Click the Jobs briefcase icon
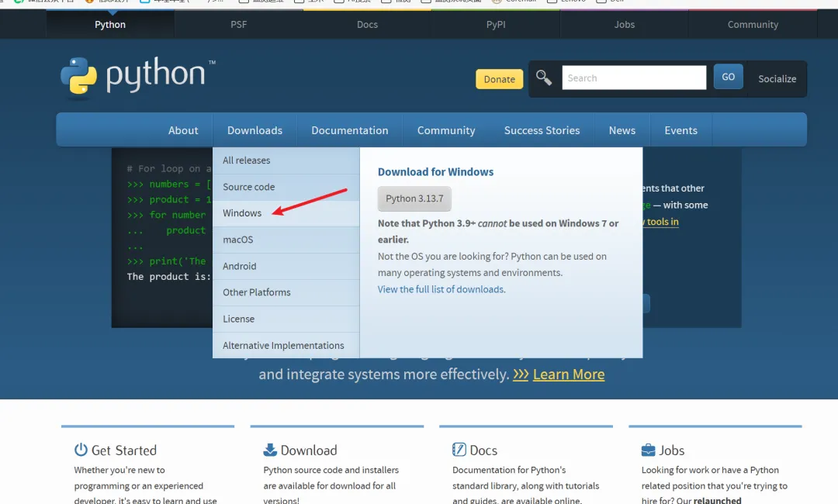 [648, 450]
